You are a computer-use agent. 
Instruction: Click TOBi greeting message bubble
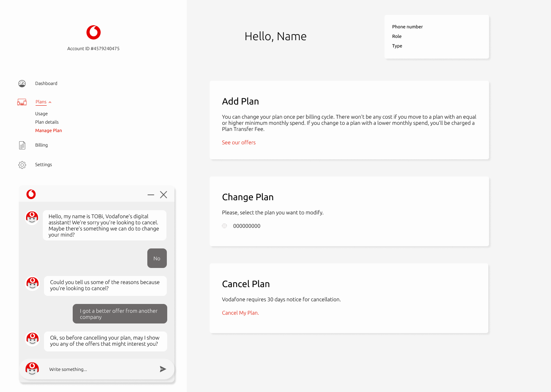coord(104,225)
